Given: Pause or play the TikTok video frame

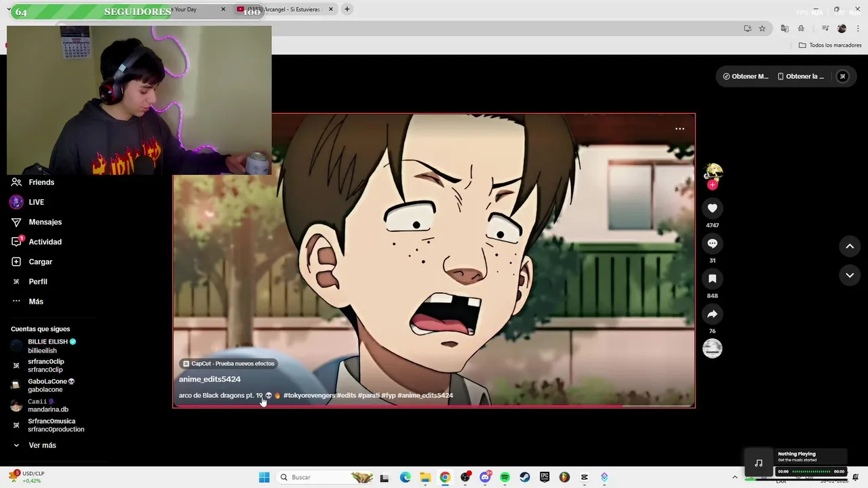Looking at the screenshot, I should (434, 260).
